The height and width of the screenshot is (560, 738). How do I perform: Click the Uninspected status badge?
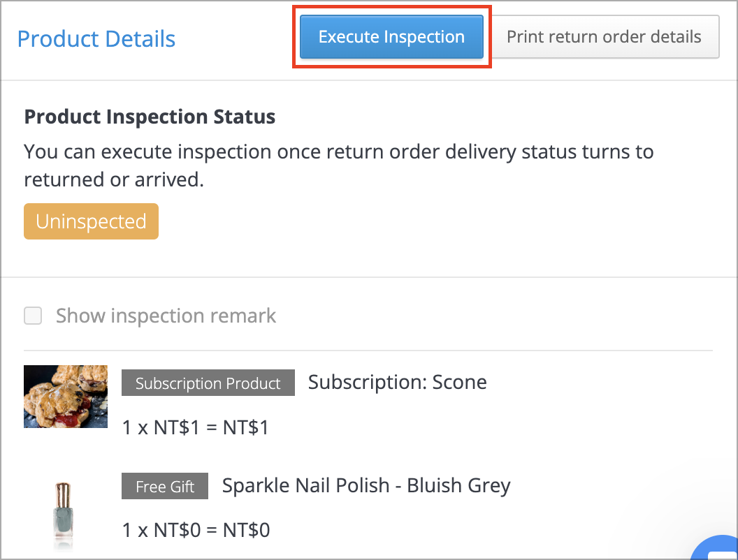[x=92, y=221]
